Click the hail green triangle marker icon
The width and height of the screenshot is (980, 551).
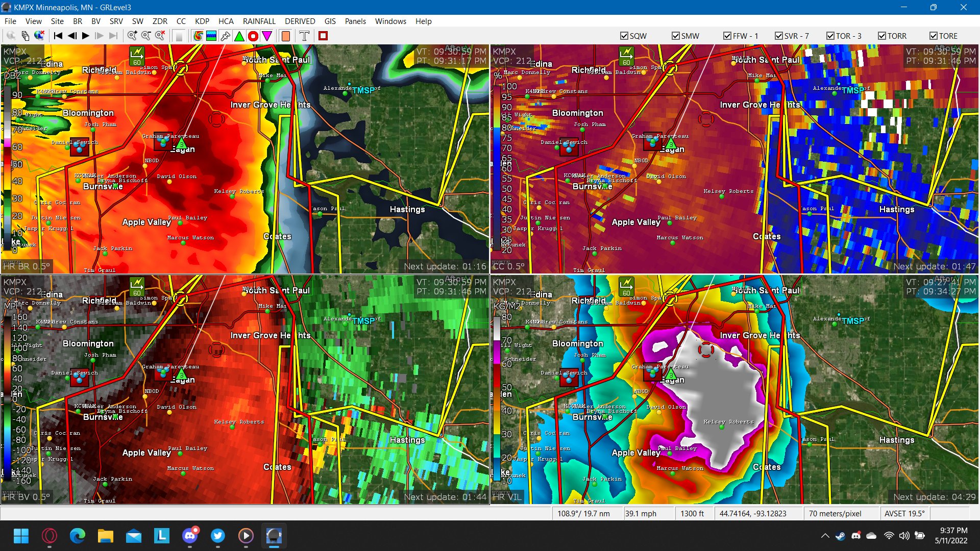pos(239,36)
